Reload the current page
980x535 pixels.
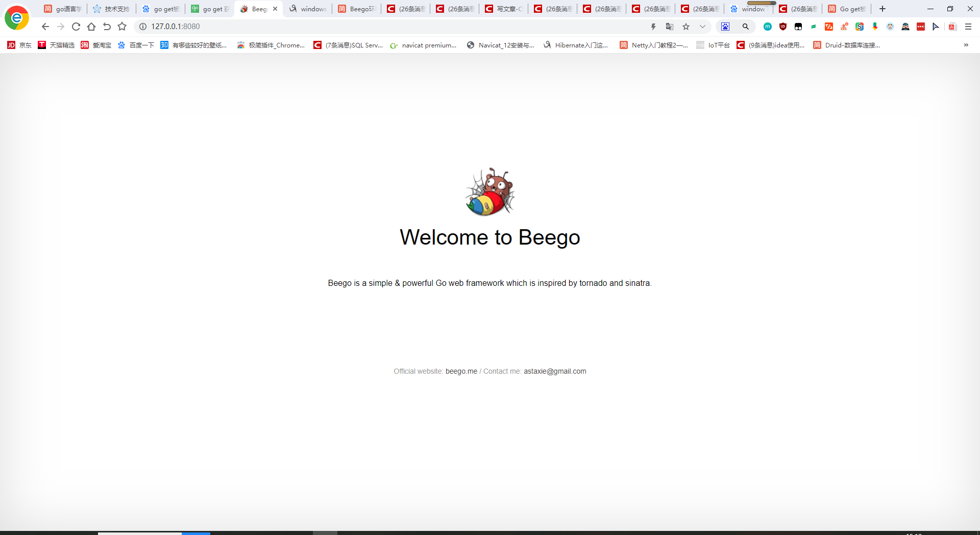coord(76,27)
